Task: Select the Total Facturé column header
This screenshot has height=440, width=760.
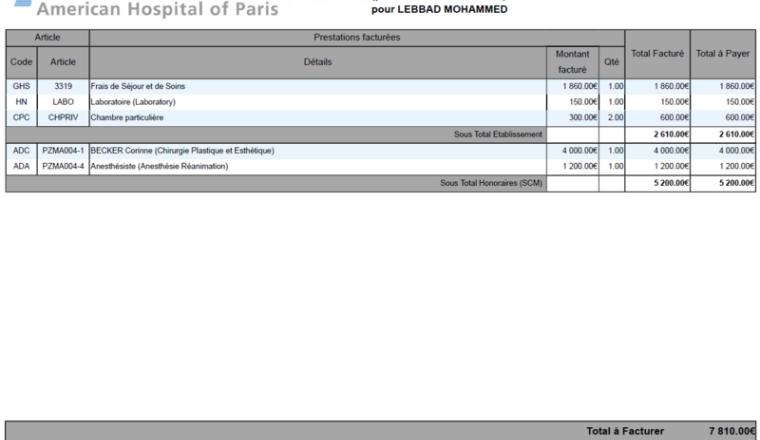Action: pos(657,54)
